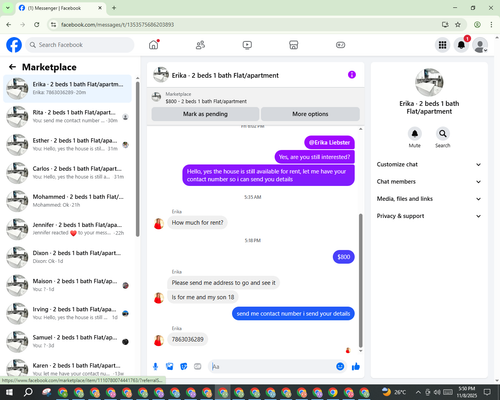The width and height of the screenshot is (500, 400).
Task: Open a new browser tab
Action: 114,8
